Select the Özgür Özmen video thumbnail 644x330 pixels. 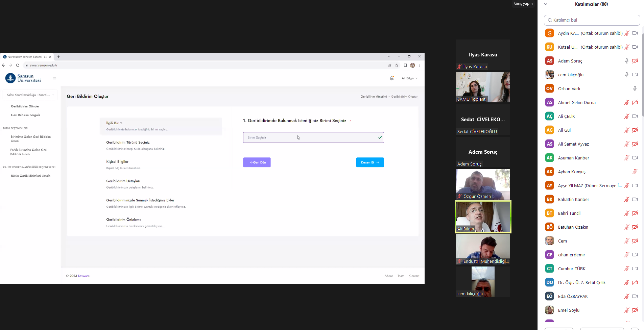click(483, 184)
